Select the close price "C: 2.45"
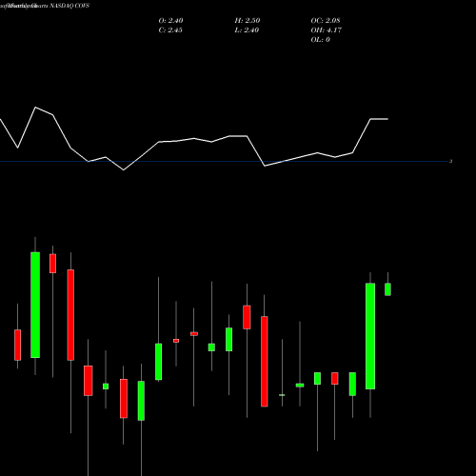 point(170,30)
